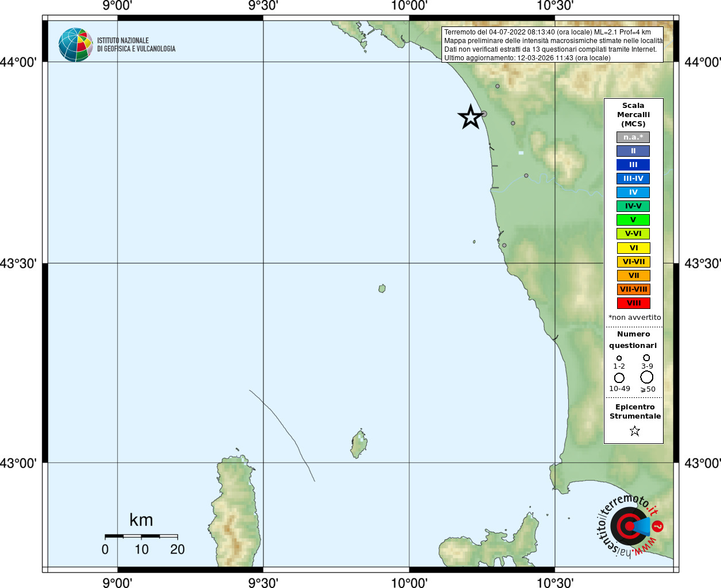Click the Epicentro Strumentale legend heading

pos(635,412)
